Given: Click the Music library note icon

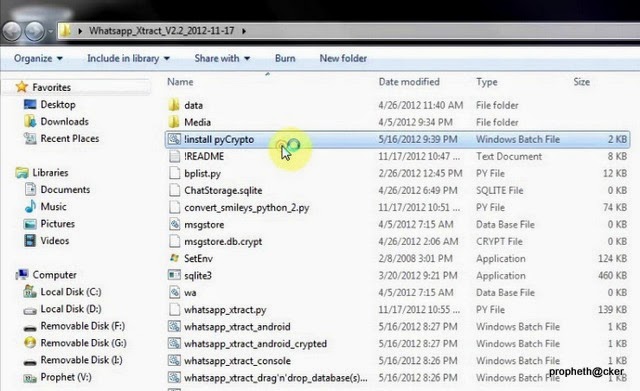Looking at the screenshot, I should click(x=30, y=207).
